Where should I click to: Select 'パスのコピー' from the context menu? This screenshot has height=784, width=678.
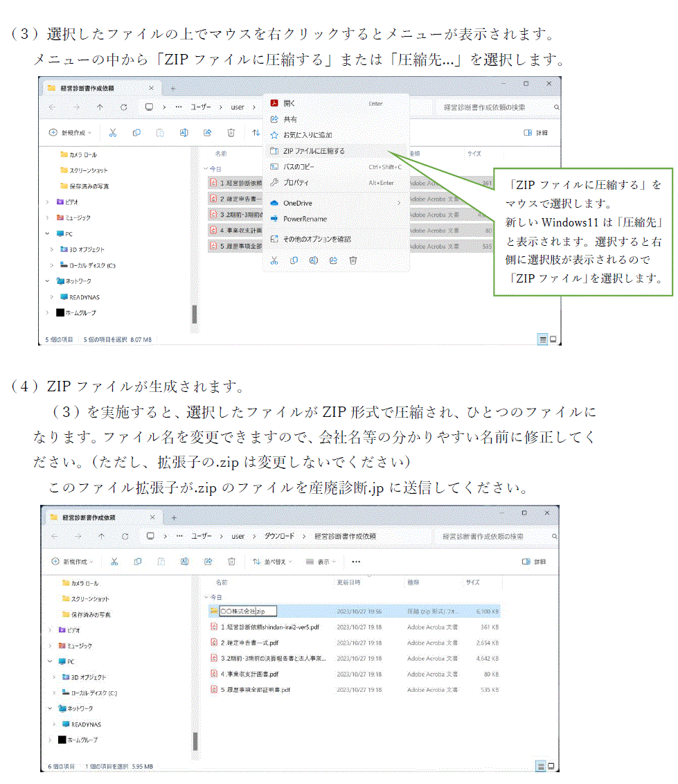coord(298,167)
